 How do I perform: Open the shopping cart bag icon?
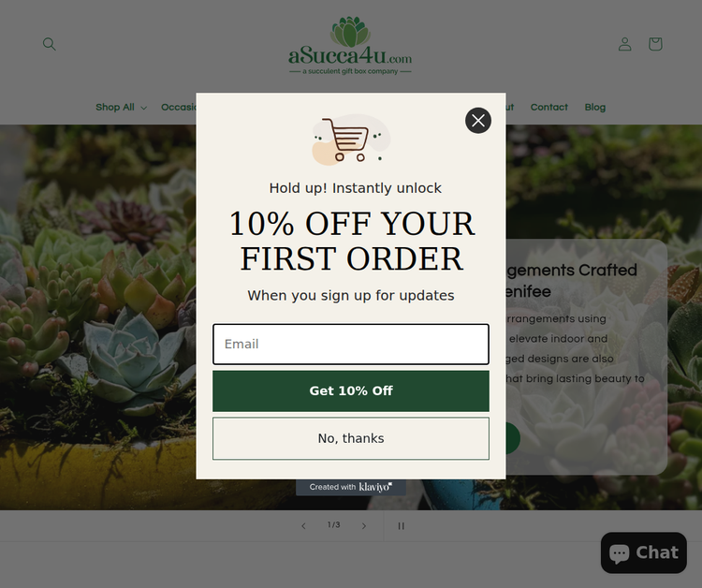click(x=655, y=44)
